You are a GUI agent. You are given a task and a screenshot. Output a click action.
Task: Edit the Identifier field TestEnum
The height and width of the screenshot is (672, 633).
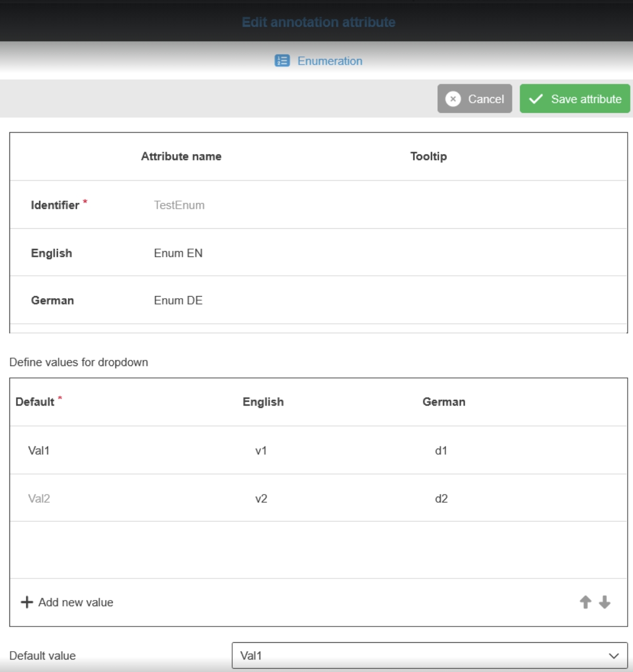point(179,205)
